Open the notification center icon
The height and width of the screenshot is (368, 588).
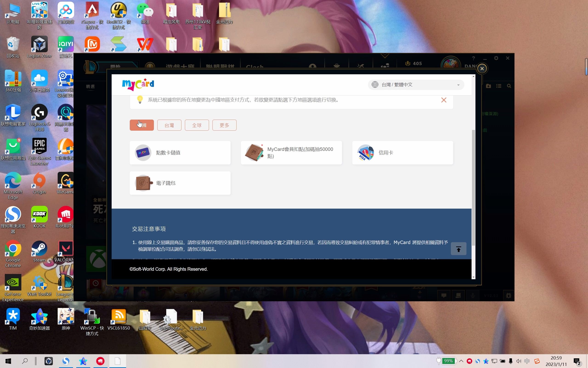577,361
